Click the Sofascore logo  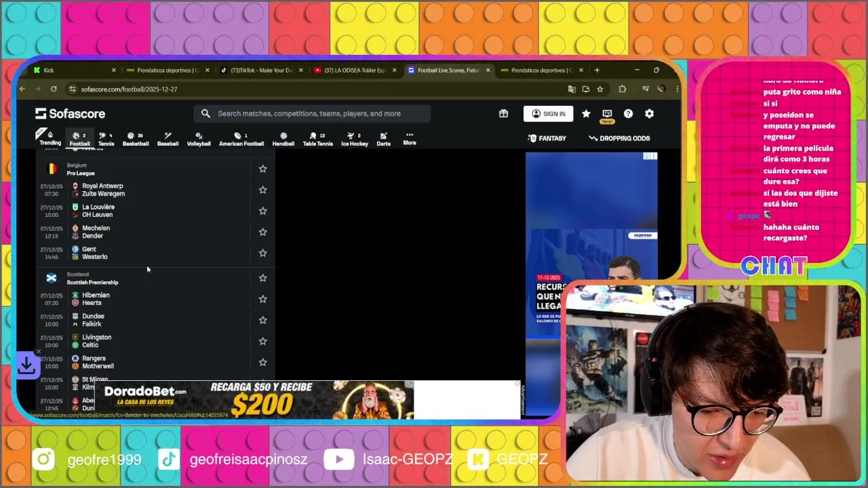(x=71, y=113)
